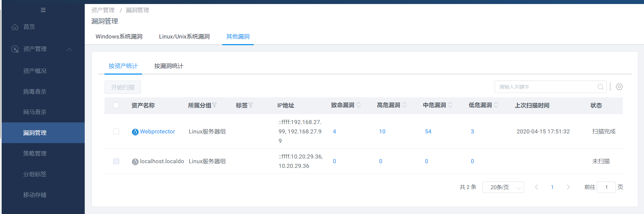Click the localhost.localdo asset name

coord(162,161)
